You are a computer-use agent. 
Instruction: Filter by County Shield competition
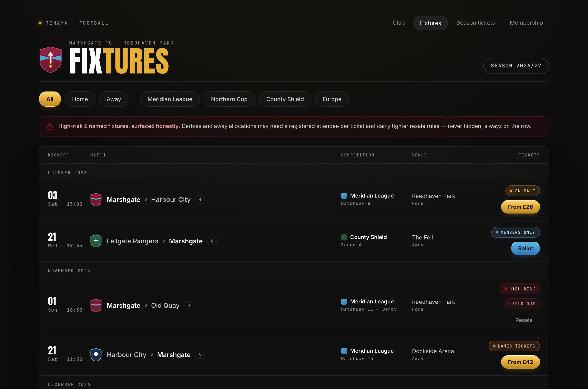point(285,99)
